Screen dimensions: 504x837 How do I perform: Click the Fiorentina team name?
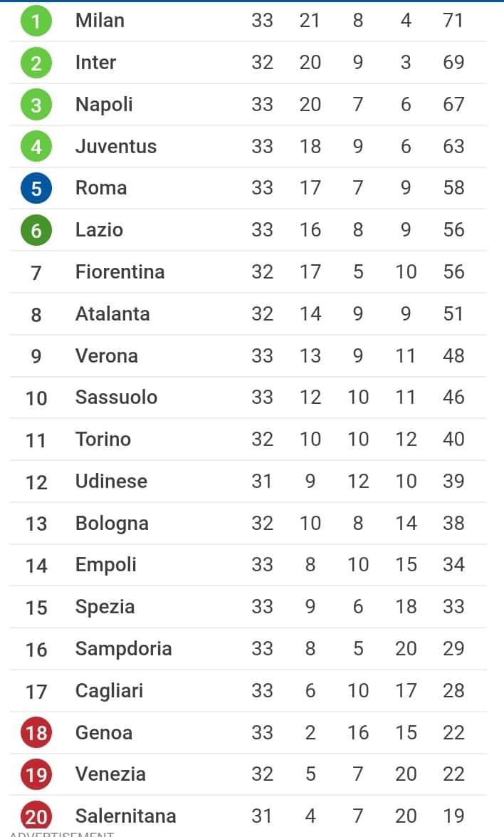coord(120,271)
